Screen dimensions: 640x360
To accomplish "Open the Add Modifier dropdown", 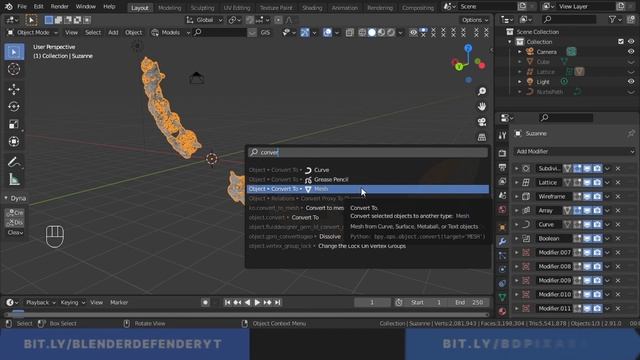I will pos(574,151).
